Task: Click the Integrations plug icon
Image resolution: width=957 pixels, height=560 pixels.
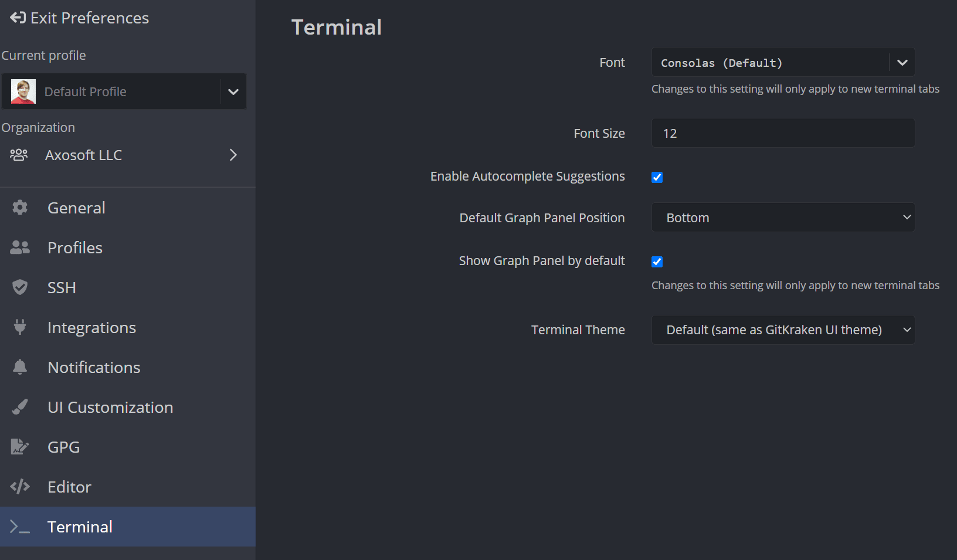Action: coord(20,327)
